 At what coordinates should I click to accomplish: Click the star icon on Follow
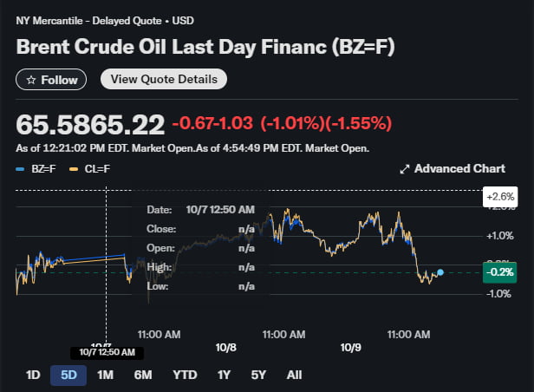pyautogui.click(x=31, y=80)
